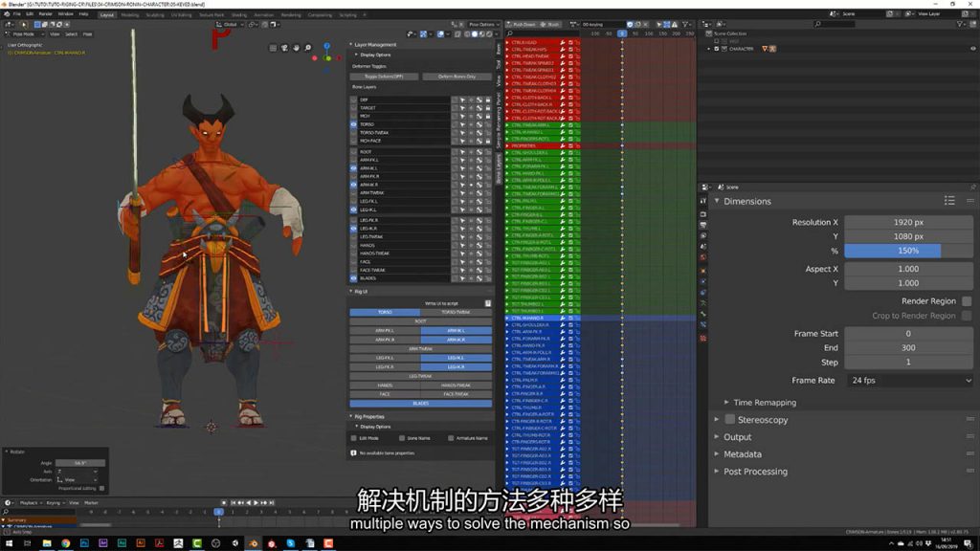980x551 pixels.
Task: Toggle visibility of LEG-IK.L bone layer
Action: [354, 209]
